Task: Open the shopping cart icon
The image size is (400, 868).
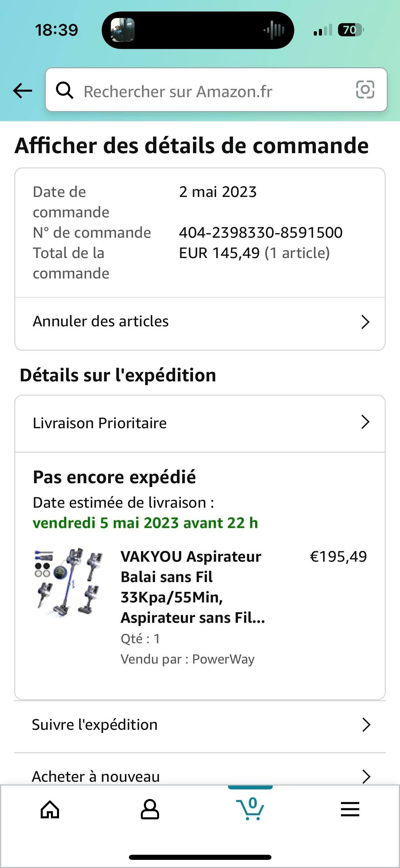Action: (250, 810)
